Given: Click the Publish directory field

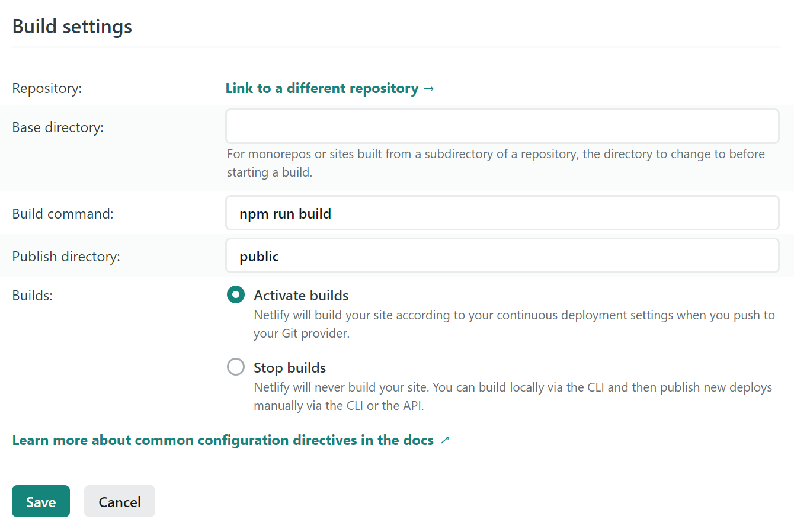Looking at the screenshot, I should click(502, 255).
